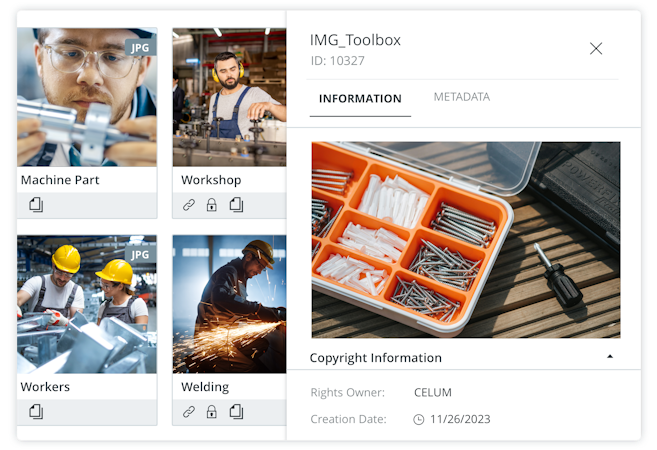This screenshot has width=657, height=450.
Task: Open the Workers image thumbnail
Action: coord(87,304)
